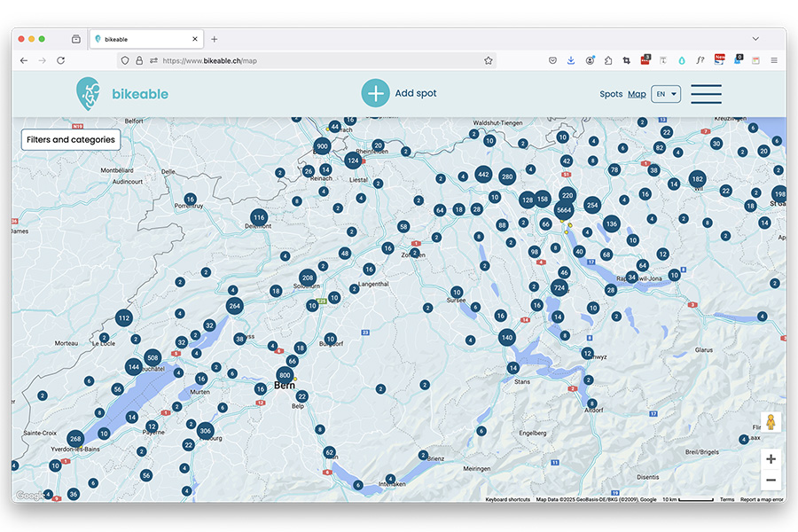This screenshot has height=532, width=798.
Task: Open the EN language dropdown
Action: tap(666, 94)
